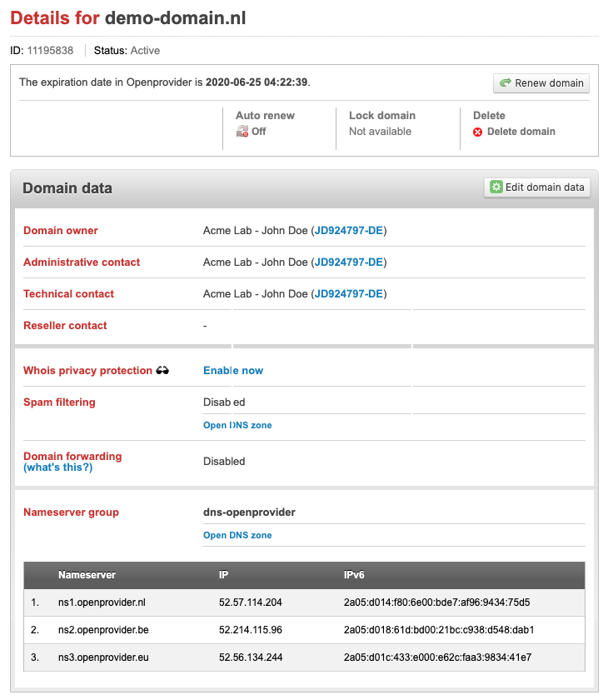Open the Administrative contact handle link
This screenshot has width=608, height=700.
pos(348,262)
